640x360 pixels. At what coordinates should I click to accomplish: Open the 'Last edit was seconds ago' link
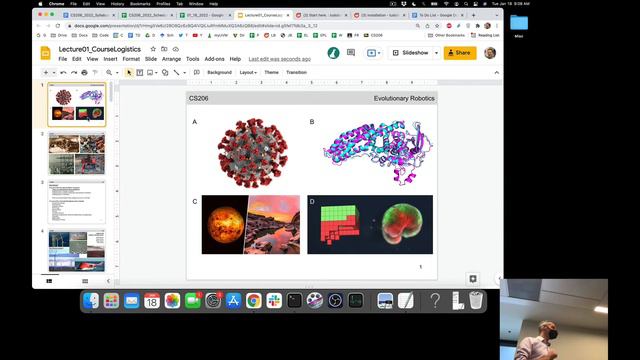pos(280,59)
